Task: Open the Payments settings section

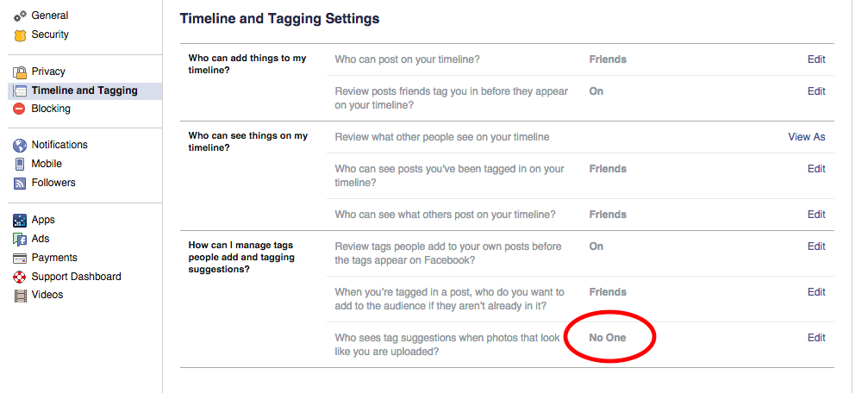Action: click(x=54, y=258)
